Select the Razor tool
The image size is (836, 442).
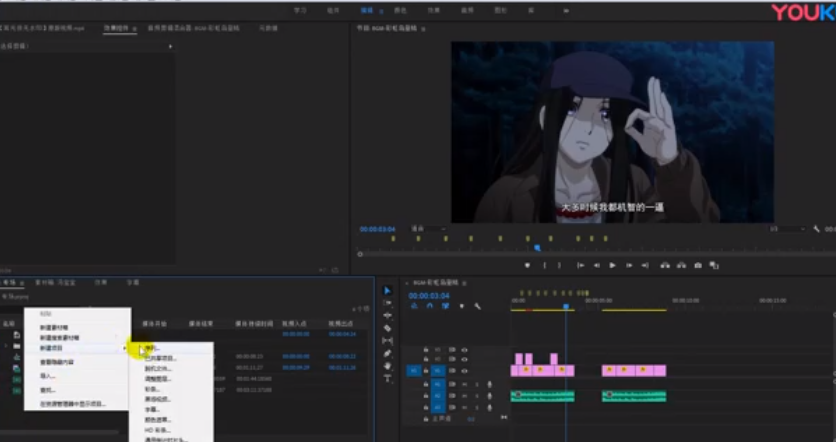click(388, 328)
